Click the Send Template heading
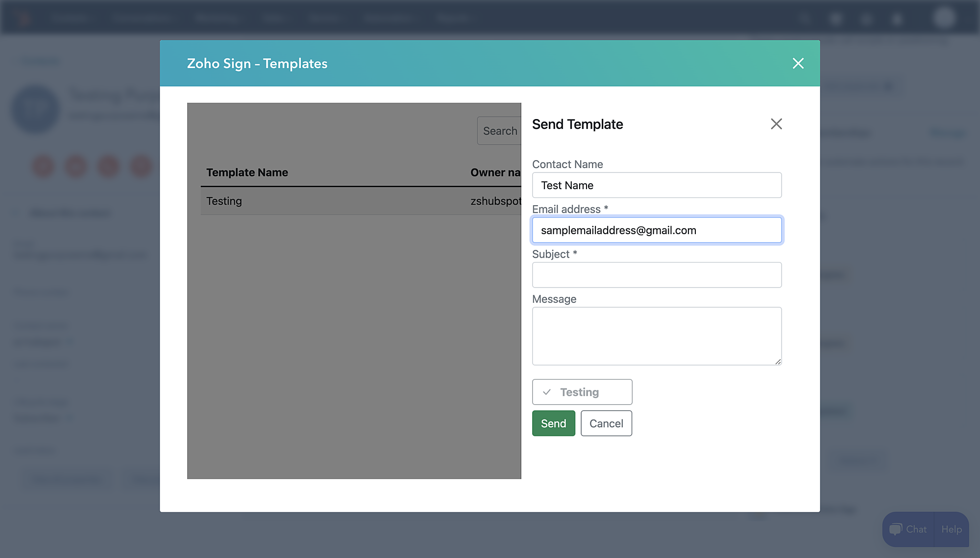 pyautogui.click(x=577, y=124)
